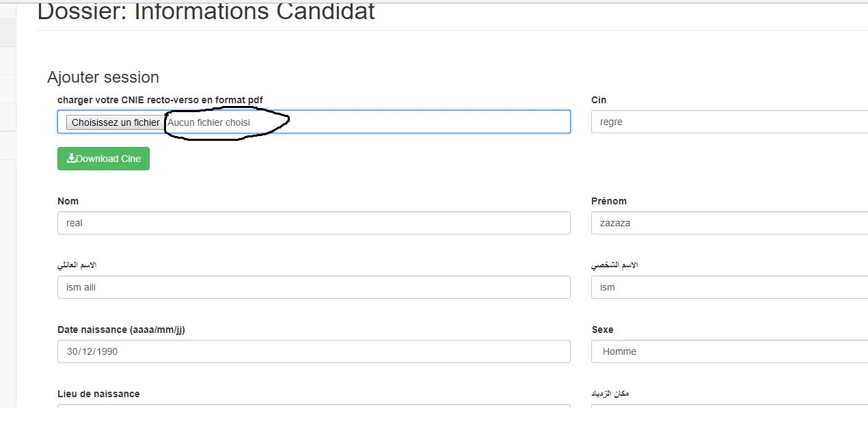Click the "Lieu de naissance" label
The image size is (868, 443).
tap(98, 394)
